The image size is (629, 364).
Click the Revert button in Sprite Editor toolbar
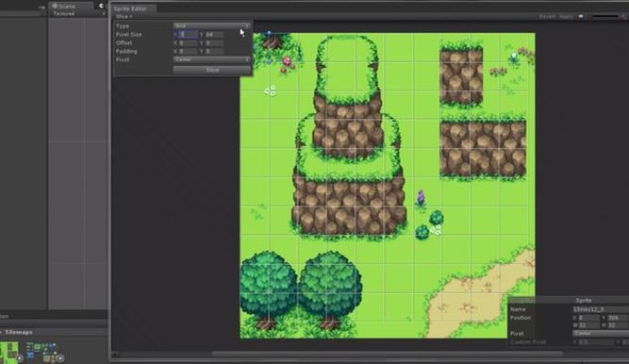pyautogui.click(x=547, y=16)
